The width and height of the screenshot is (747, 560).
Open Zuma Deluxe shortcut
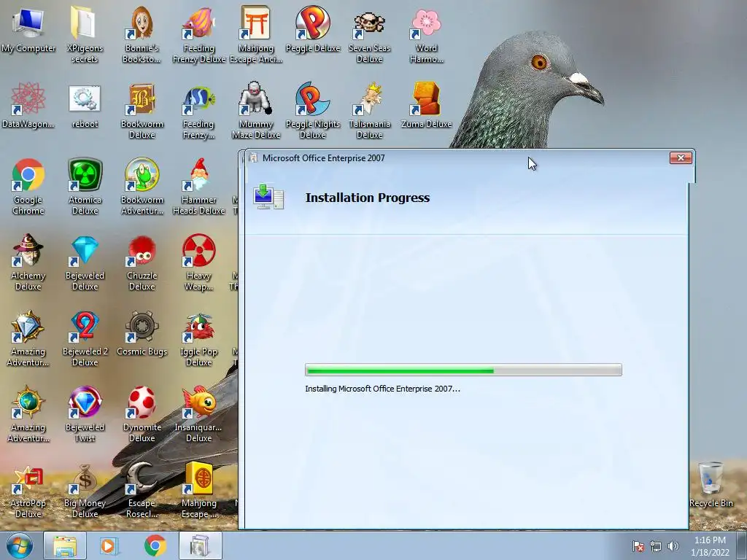click(x=426, y=106)
